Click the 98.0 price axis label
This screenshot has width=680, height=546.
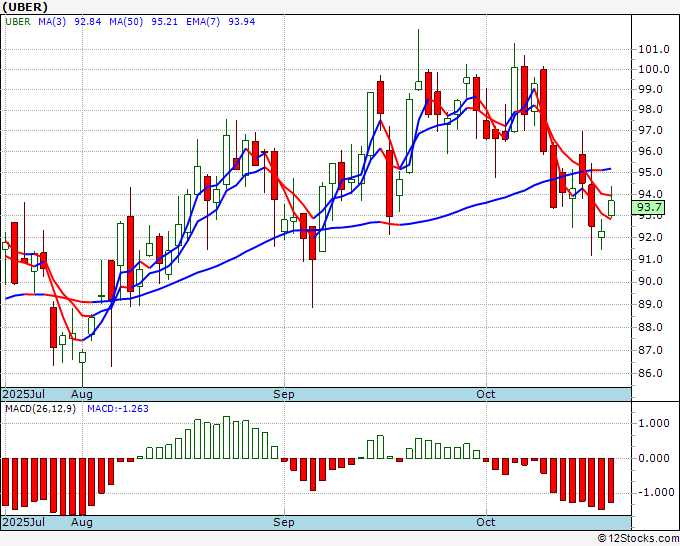click(650, 110)
